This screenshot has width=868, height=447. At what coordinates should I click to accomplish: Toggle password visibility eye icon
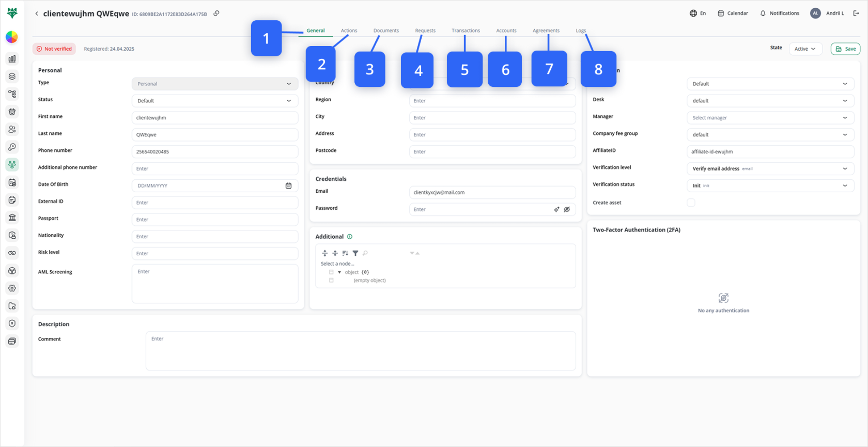tap(567, 209)
